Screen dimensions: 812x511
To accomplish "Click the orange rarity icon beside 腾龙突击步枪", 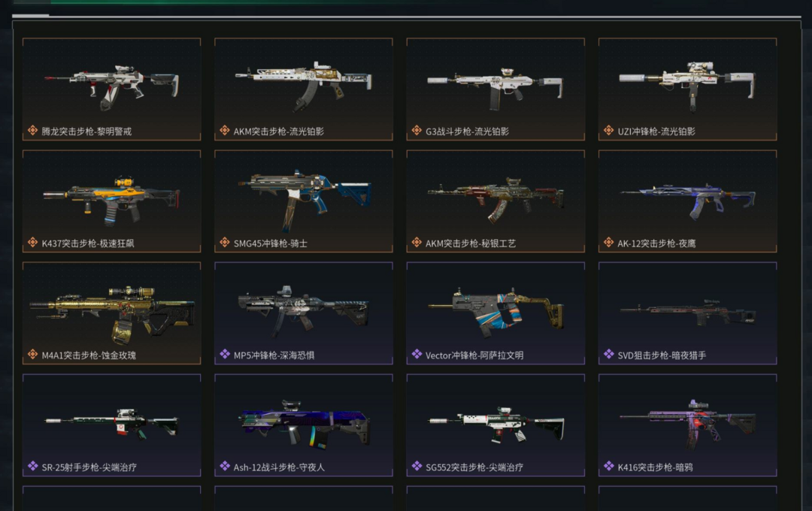I will [32, 131].
